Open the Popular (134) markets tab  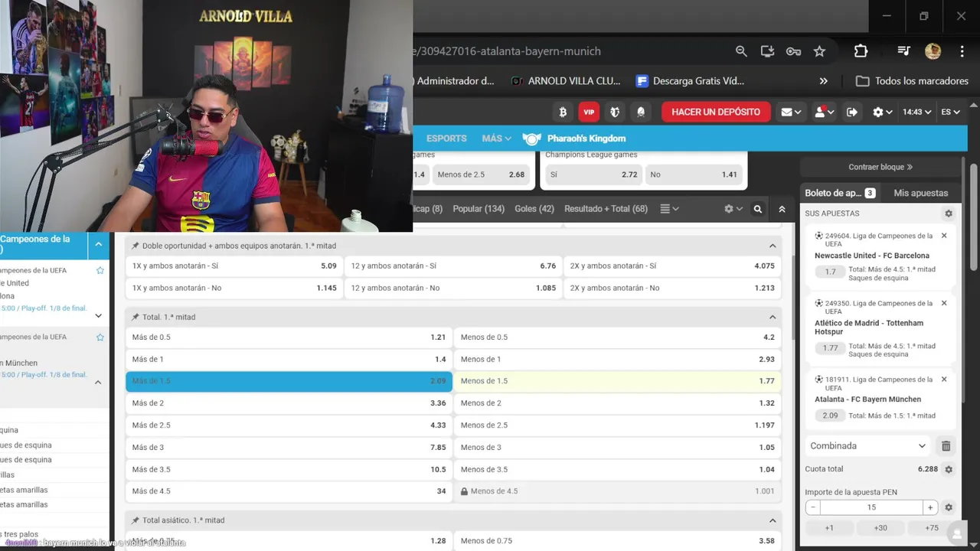(x=479, y=209)
